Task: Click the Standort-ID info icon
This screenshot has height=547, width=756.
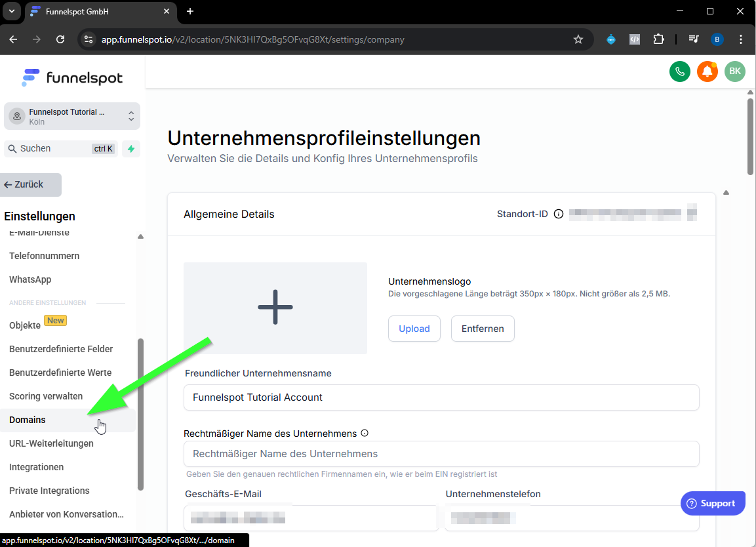Action: pos(559,214)
